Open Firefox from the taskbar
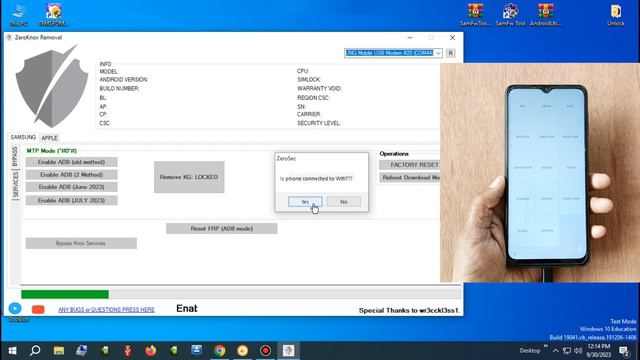Screen dimensions: 640x360 (x=151, y=351)
